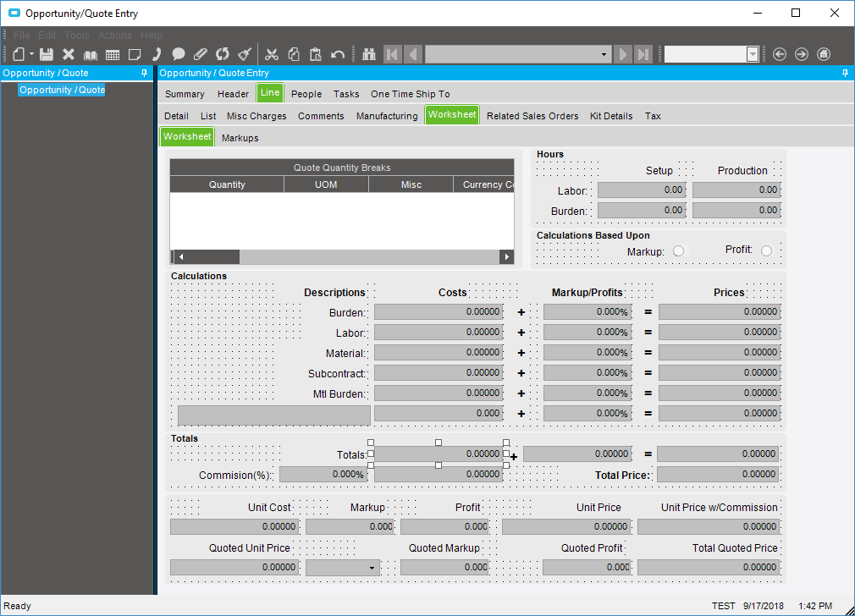The width and height of the screenshot is (855, 616).
Task: Open the navigation record dropdown in toolbar
Action: pos(604,54)
